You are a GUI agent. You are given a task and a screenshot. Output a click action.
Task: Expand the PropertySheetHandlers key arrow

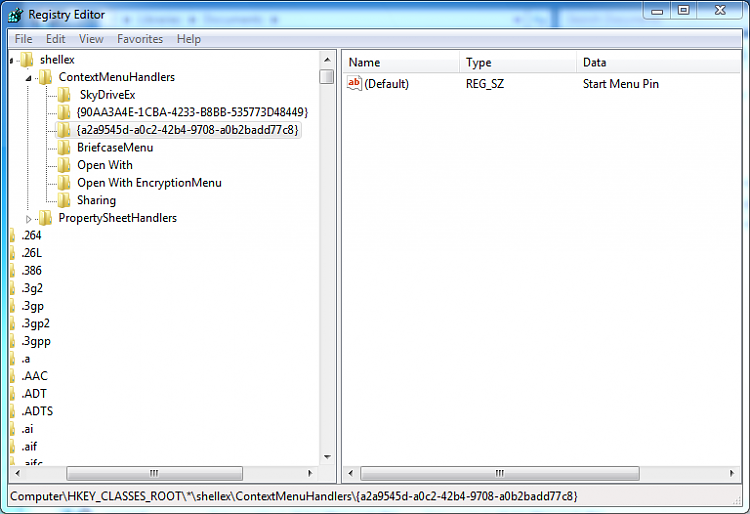(x=29, y=219)
